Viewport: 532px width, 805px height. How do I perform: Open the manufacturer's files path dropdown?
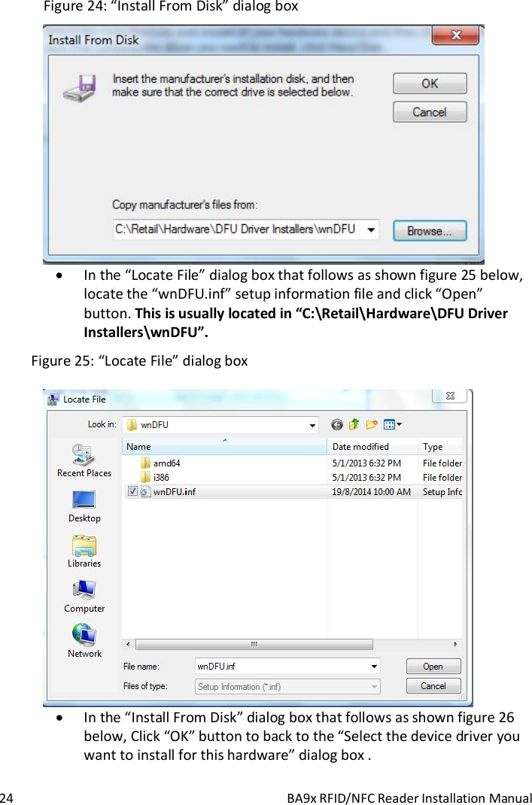tap(371, 229)
